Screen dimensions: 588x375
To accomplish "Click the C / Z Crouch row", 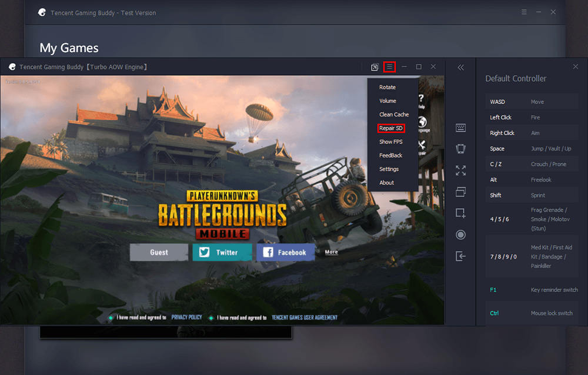I will [x=532, y=164].
